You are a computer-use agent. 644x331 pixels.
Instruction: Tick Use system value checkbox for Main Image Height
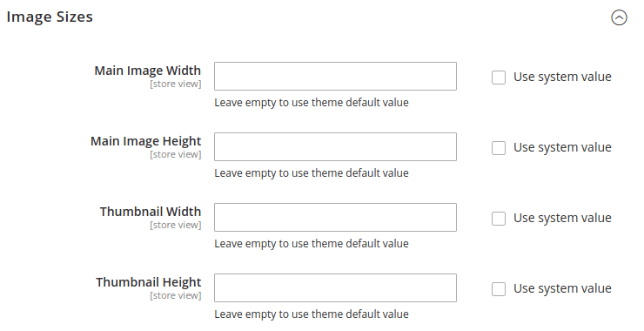[x=499, y=148]
